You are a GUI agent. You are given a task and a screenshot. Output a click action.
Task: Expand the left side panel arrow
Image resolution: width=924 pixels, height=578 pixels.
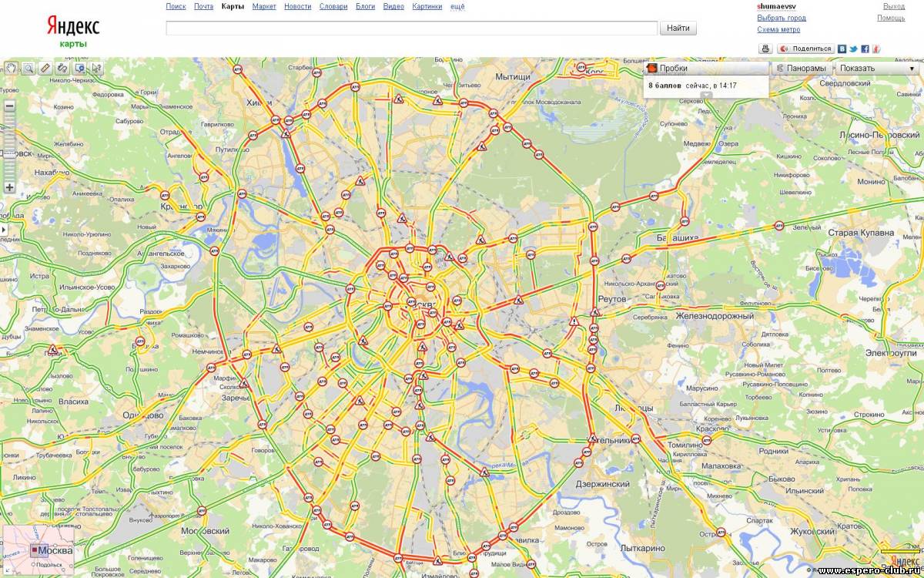pyautogui.click(x=3, y=230)
